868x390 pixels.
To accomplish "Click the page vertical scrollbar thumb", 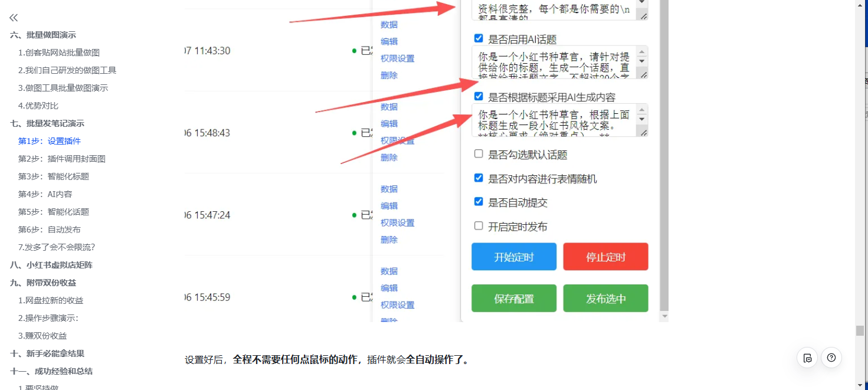I will [860, 330].
